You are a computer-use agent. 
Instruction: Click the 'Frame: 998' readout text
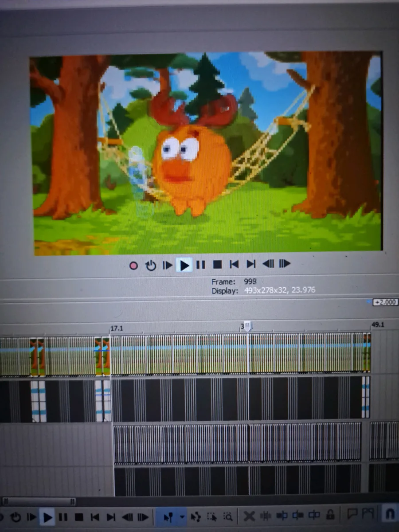tap(234, 282)
